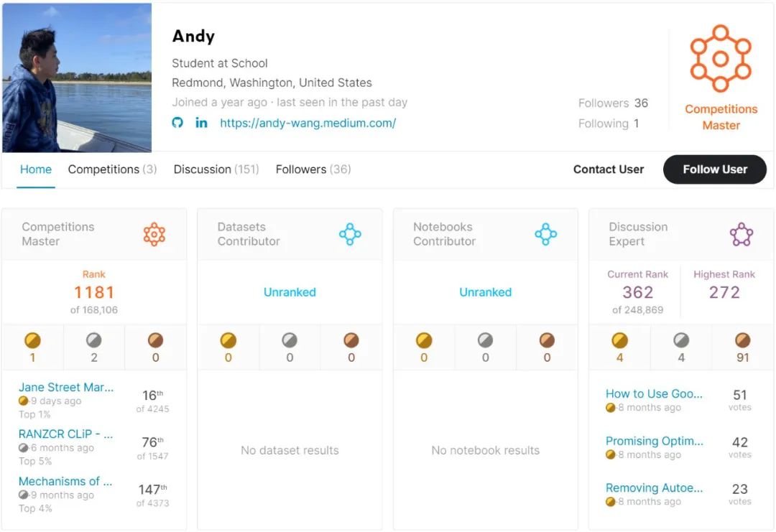Image resolution: width=776 pixels, height=532 pixels.
Task: Click the Notebooks Contributor tier icon
Action: coord(546,234)
